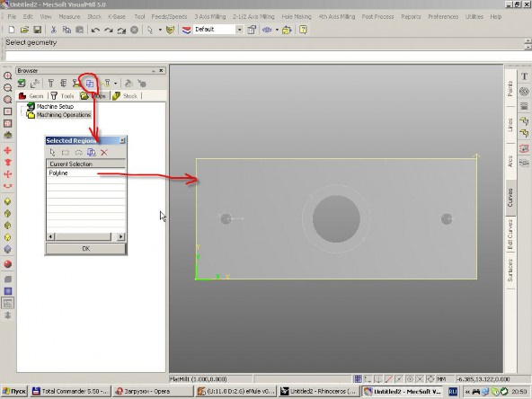The height and width of the screenshot is (399, 532).
Task: Open the File menu
Action: click(12, 16)
